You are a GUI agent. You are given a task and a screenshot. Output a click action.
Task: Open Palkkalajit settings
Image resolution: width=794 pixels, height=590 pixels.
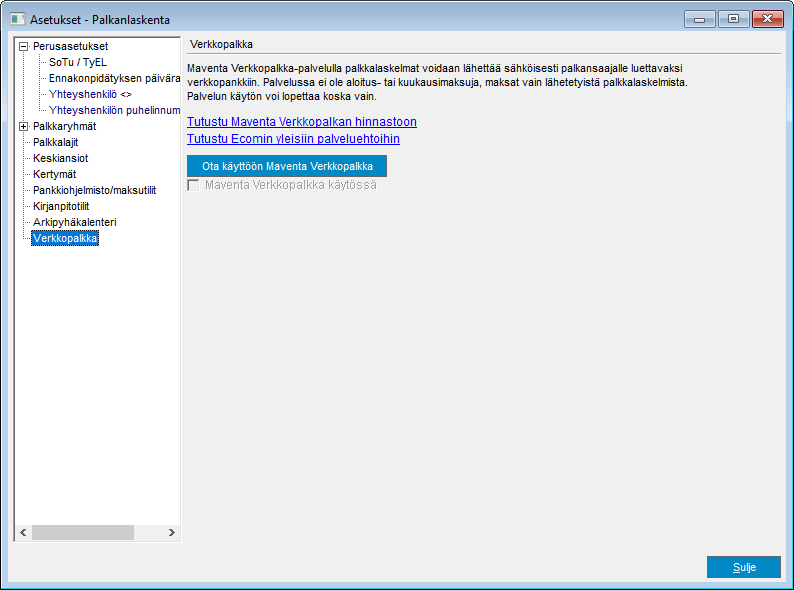point(55,142)
